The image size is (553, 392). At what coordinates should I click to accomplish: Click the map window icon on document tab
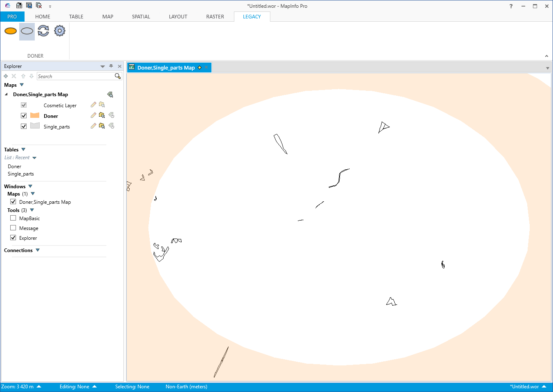(132, 67)
